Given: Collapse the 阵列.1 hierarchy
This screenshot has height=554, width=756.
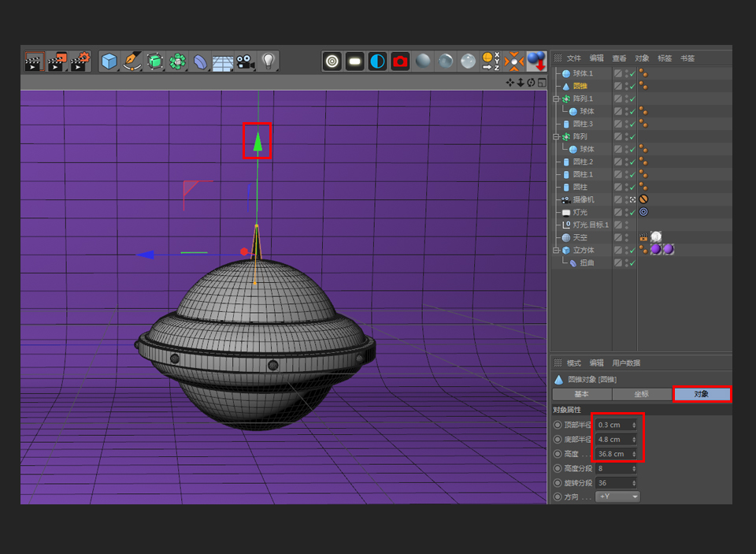Looking at the screenshot, I should [555, 99].
